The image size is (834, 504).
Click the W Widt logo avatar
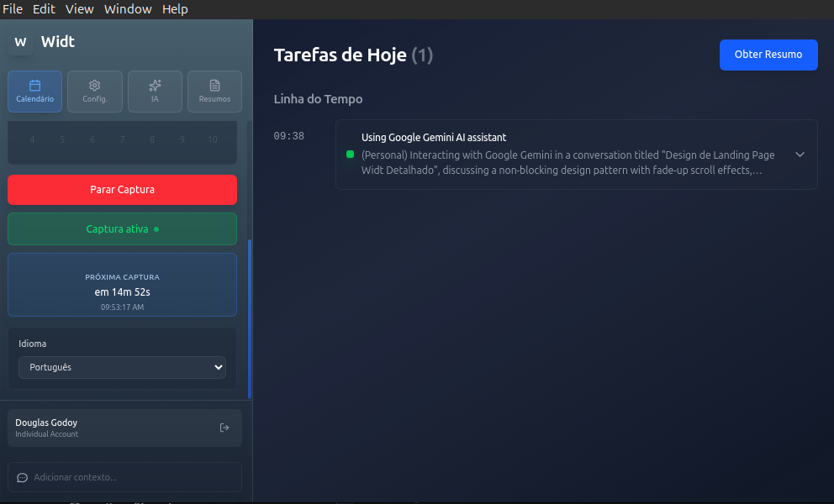coord(19,41)
